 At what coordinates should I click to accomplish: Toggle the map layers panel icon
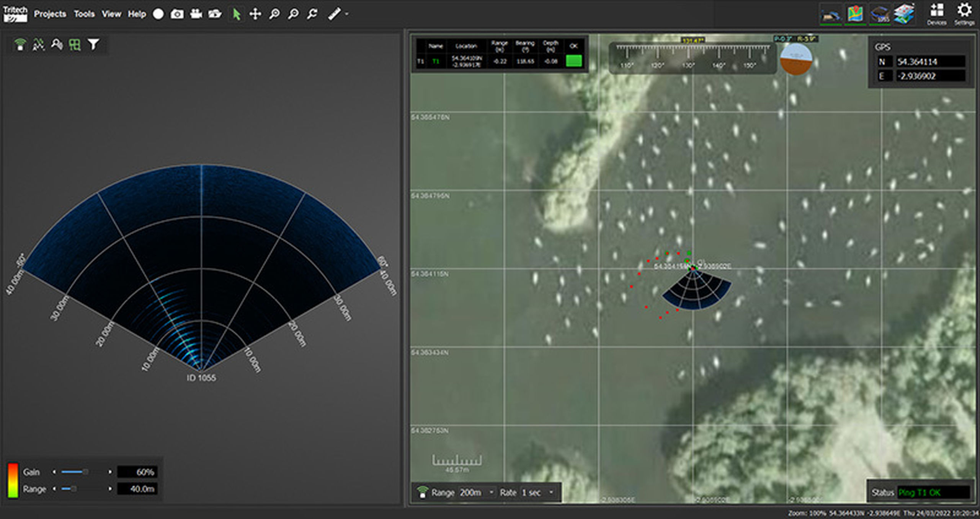[x=903, y=14]
